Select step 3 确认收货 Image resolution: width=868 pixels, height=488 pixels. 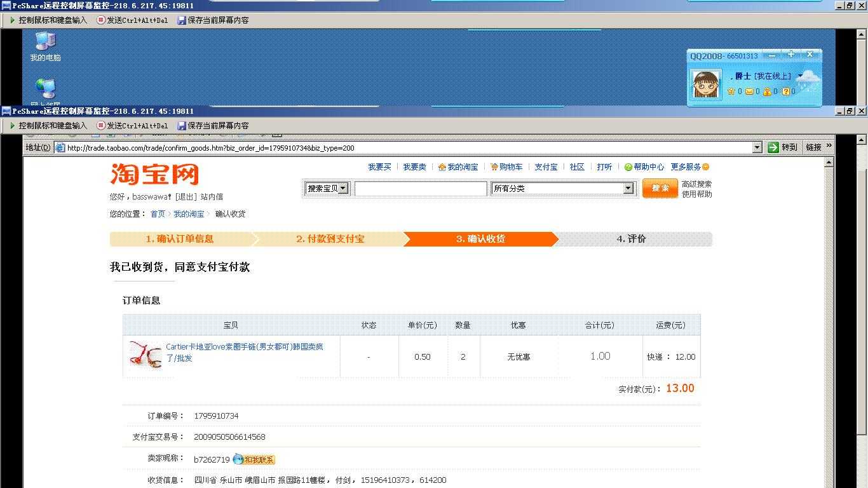(480, 239)
